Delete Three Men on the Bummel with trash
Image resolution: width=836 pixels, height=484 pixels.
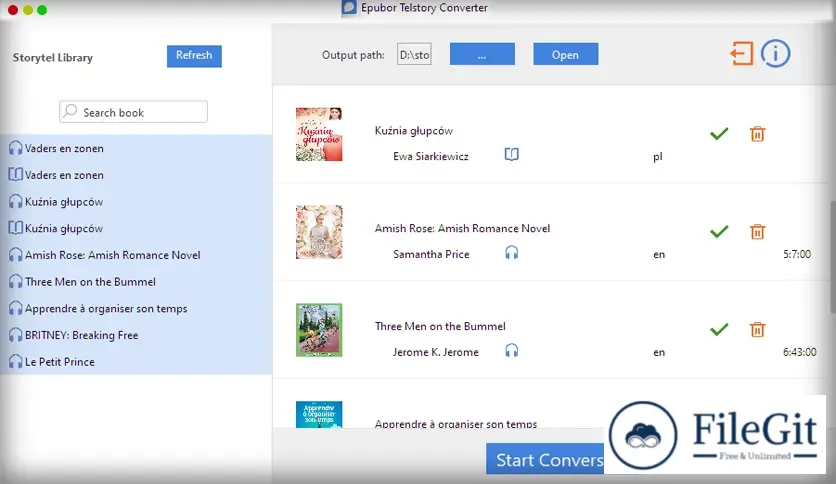click(x=757, y=330)
